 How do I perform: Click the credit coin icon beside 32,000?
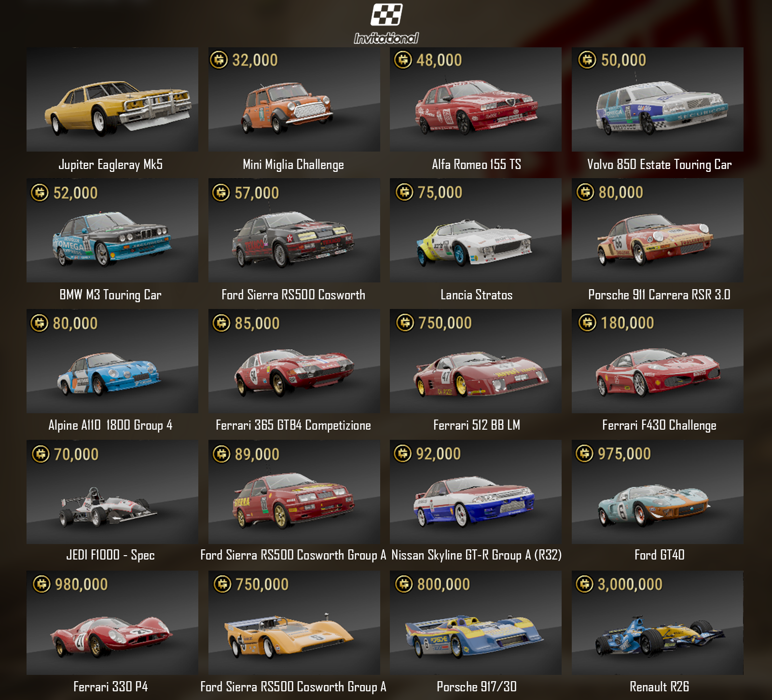coord(219,60)
